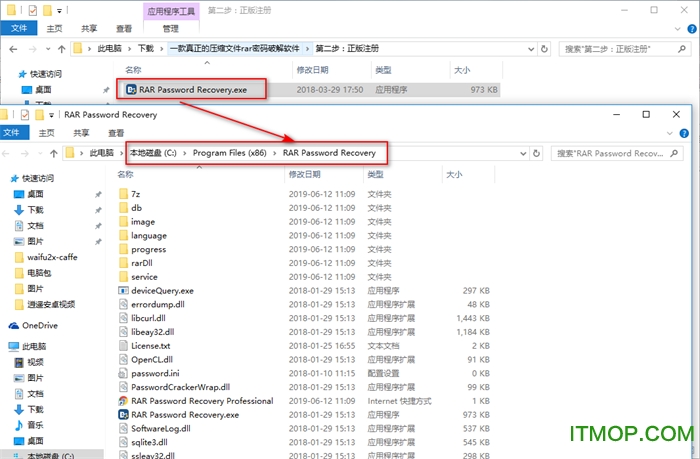
Task: Switch to 主页 tab in front window
Action: pyautogui.click(x=46, y=133)
